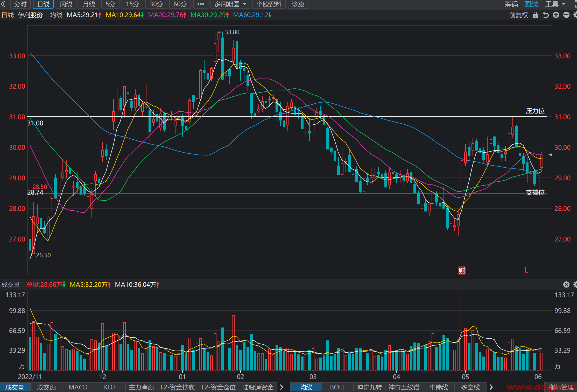Go back with the double left chevron
577x392 pixels.
tap(4, 4)
